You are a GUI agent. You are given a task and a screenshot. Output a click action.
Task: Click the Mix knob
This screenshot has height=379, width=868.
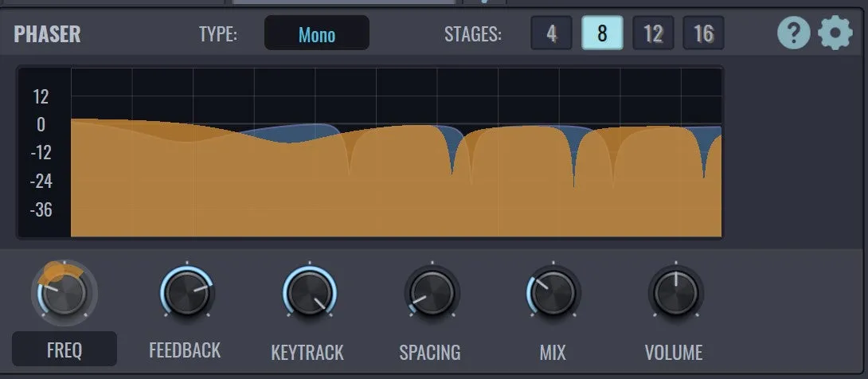(x=553, y=292)
